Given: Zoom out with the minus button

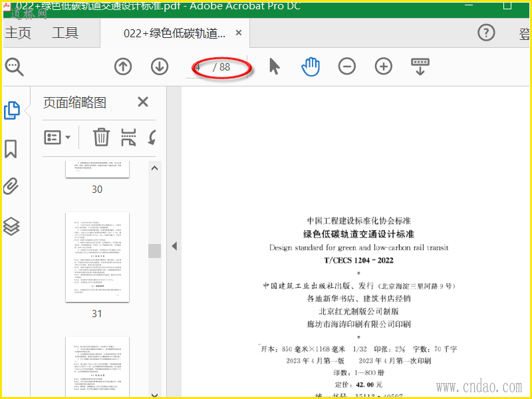Looking at the screenshot, I should pos(346,66).
